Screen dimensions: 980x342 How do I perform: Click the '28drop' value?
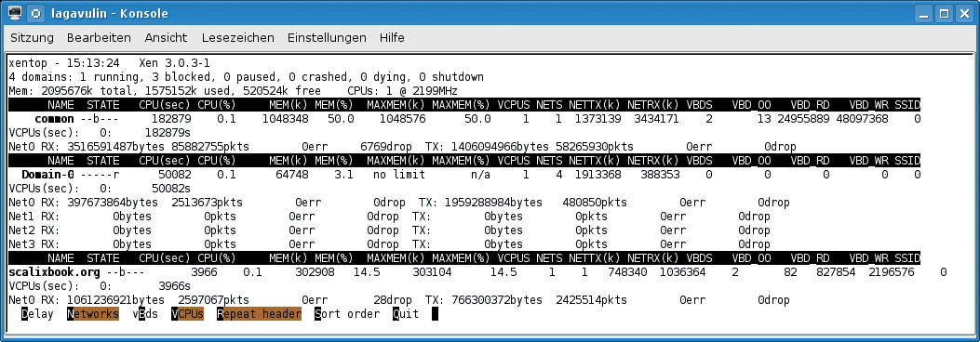393,300
